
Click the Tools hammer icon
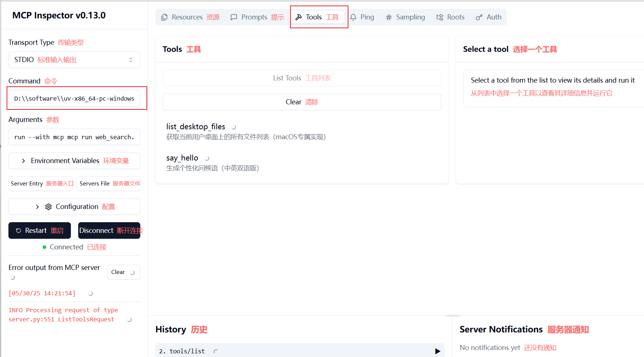(299, 17)
